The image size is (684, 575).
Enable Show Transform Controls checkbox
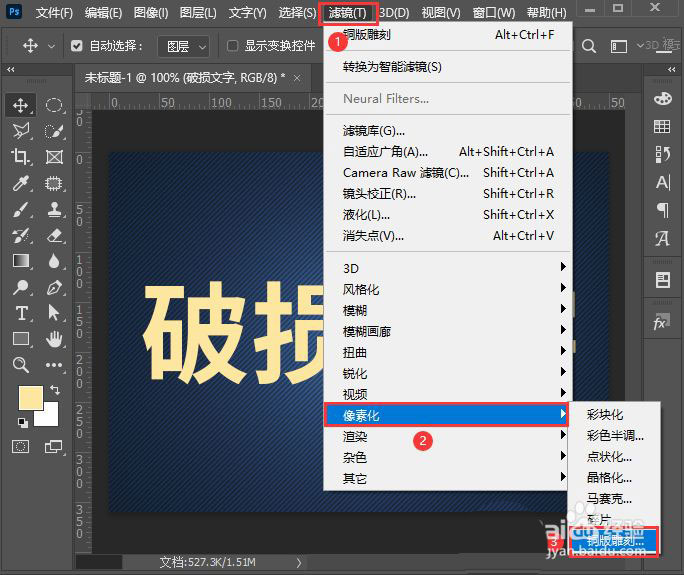click(233, 45)
